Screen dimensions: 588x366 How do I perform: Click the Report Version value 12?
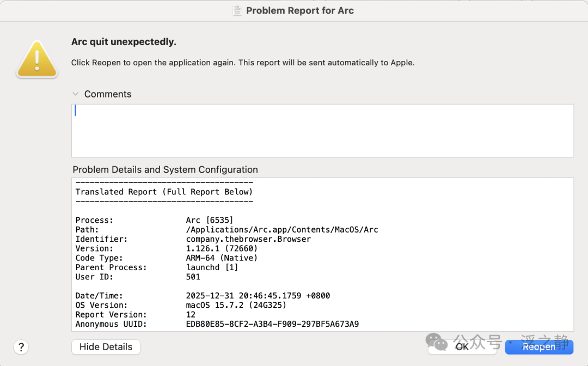(x=191, y=315)
